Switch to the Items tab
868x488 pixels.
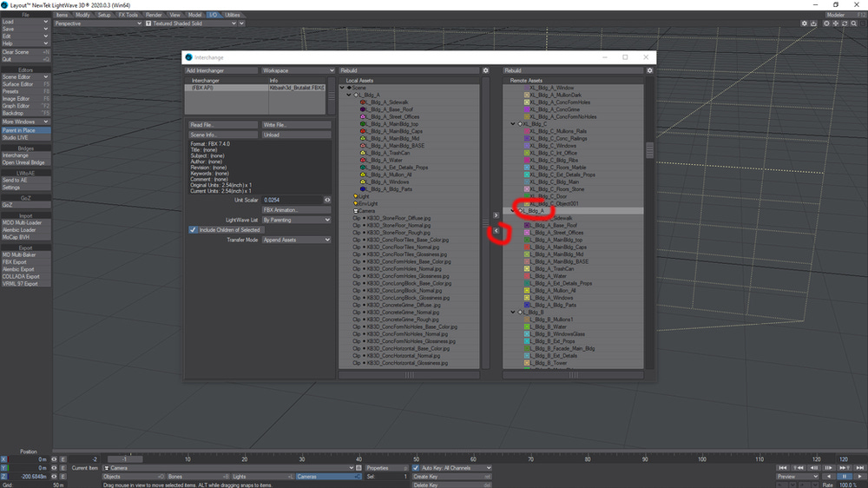point(62,15)
